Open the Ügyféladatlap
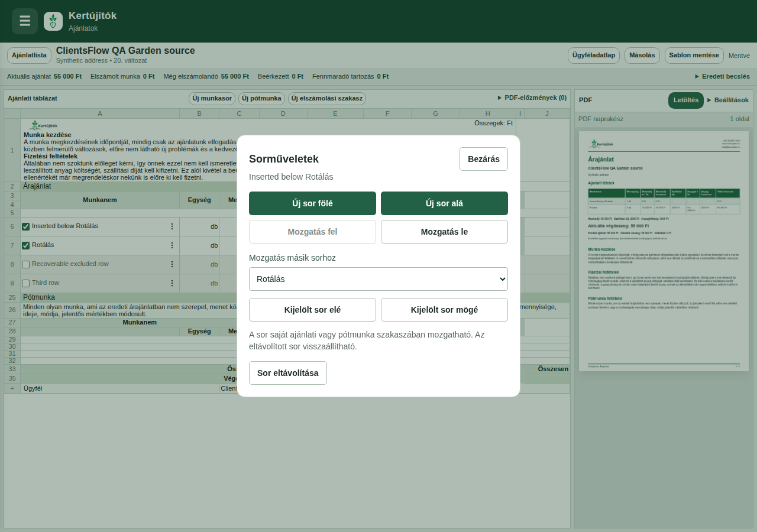Viewport: 757px width, 532px height. [x=594, y=56]
